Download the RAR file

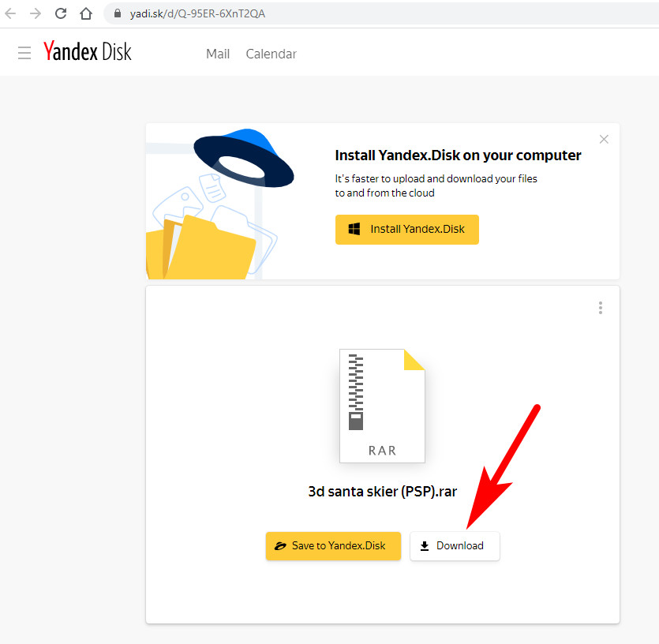pyautogui.click(x=455, y=545)
